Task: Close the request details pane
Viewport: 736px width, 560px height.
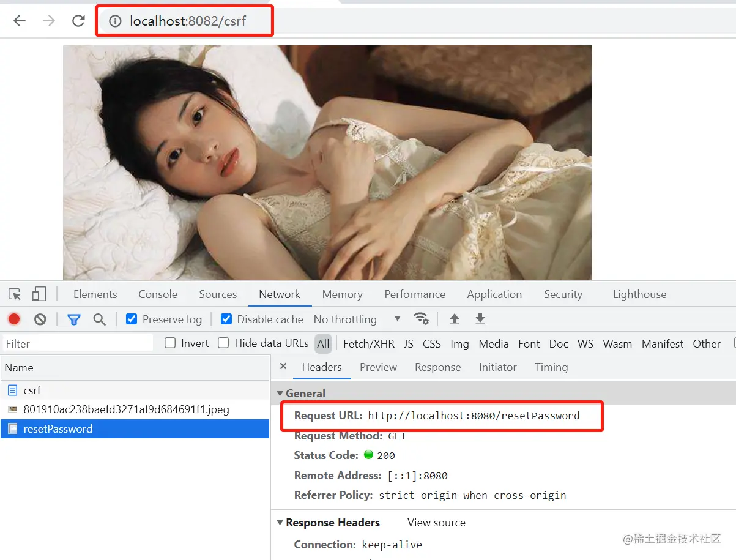Action: tap(283, 366)
